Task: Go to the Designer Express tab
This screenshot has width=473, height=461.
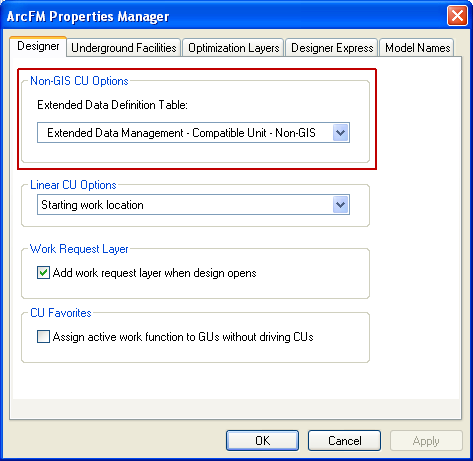Action: [x=332, y=48]
